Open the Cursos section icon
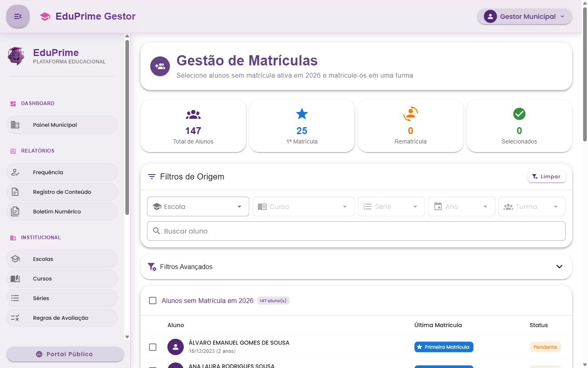 (16, 278)
